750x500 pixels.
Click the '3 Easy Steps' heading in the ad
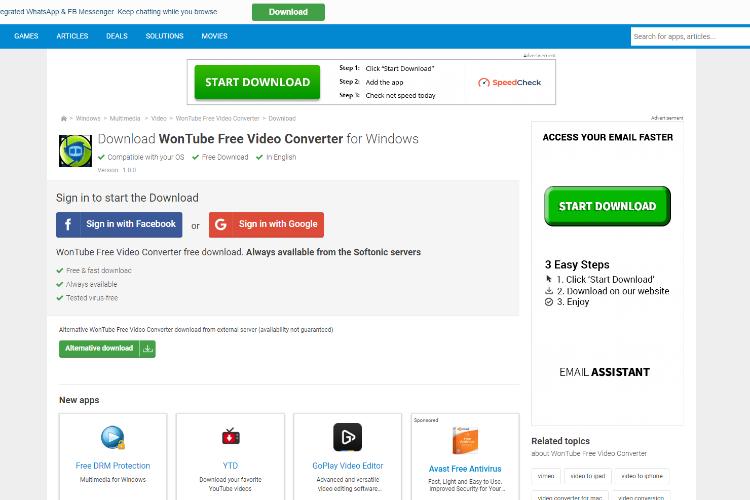click(577, 265)
